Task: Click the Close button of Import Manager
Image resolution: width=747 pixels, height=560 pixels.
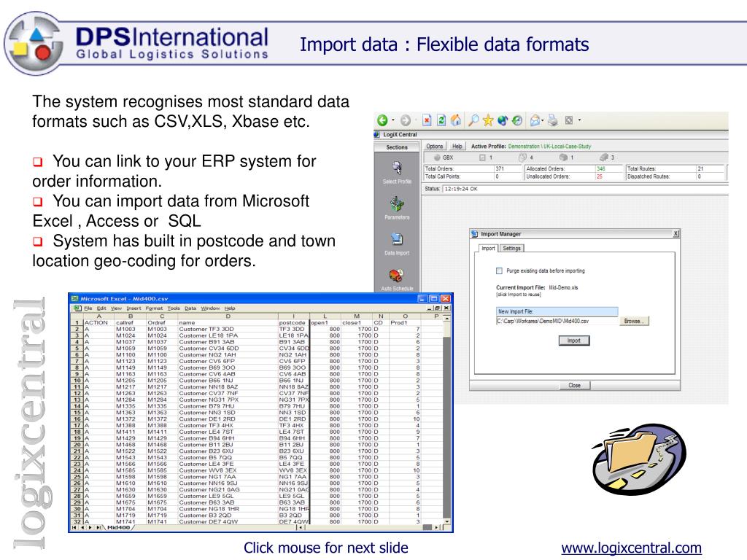Action: click(x=575, y=385)
